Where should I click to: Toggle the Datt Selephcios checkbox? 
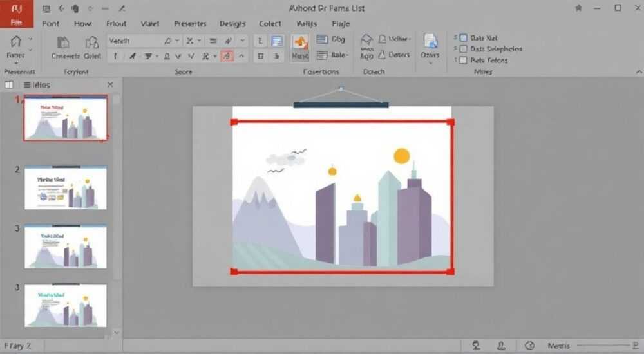(x=463, y=49)
